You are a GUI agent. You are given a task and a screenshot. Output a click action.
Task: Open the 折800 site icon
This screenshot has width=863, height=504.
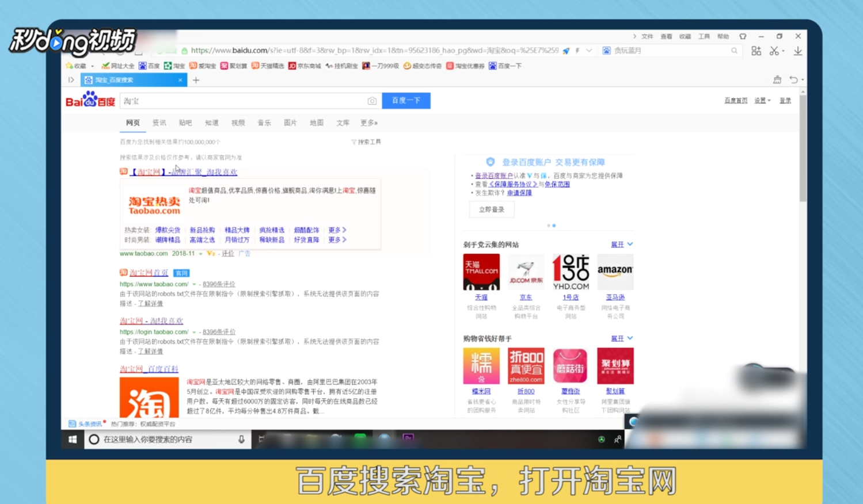pyautogui.click(x=526, y=366)
